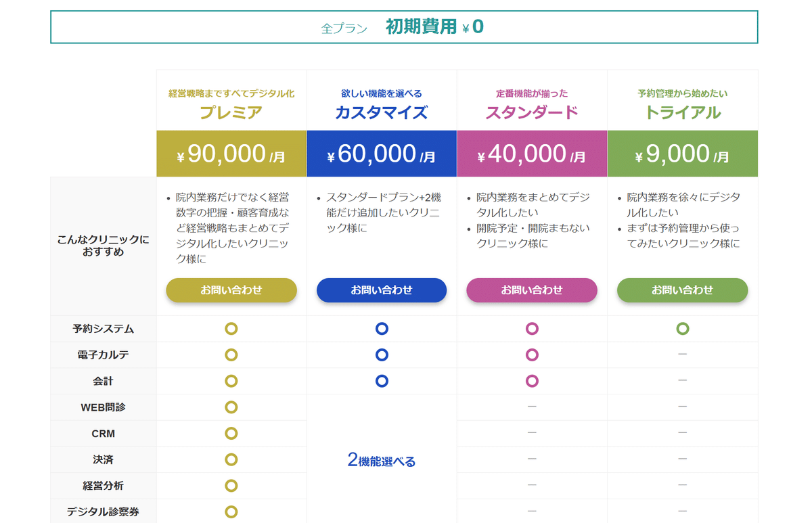Image resolution: width=812 pixels, height=523 pixels.
Task: Select the 会計 circle in カスタマイズ column
Action: coord(382,380)
